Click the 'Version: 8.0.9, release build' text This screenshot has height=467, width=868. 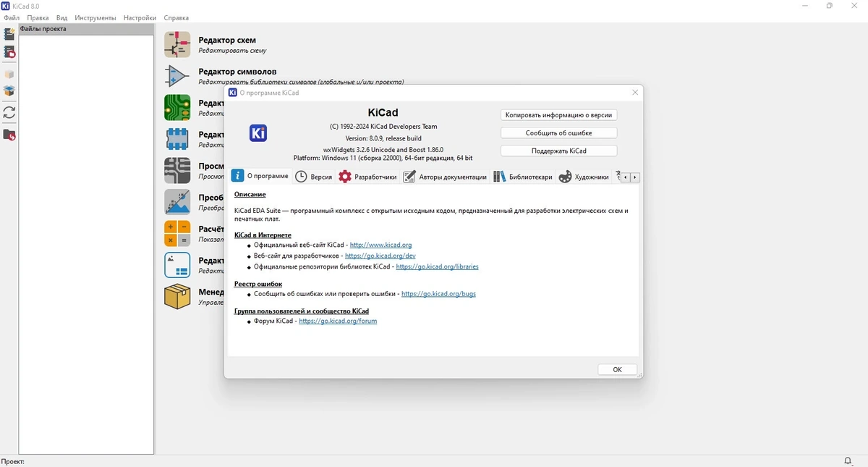(x=383, y=138)
